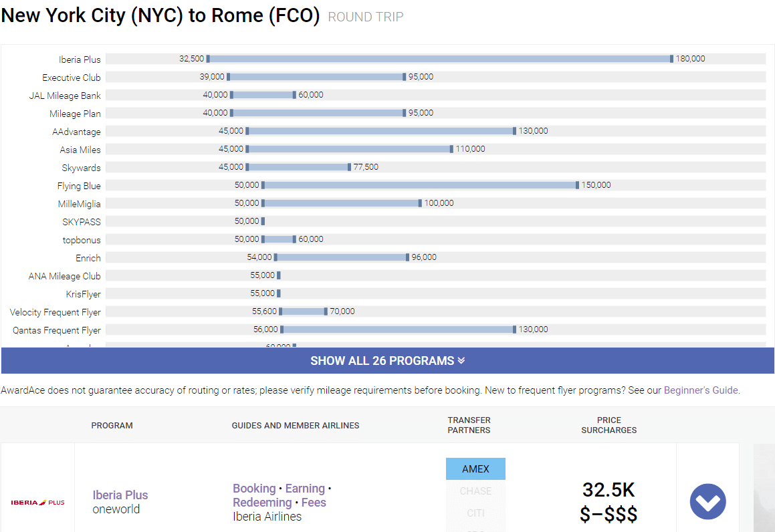Click Iberia Plus 180,000 max marker

click(x=672, y=59)
